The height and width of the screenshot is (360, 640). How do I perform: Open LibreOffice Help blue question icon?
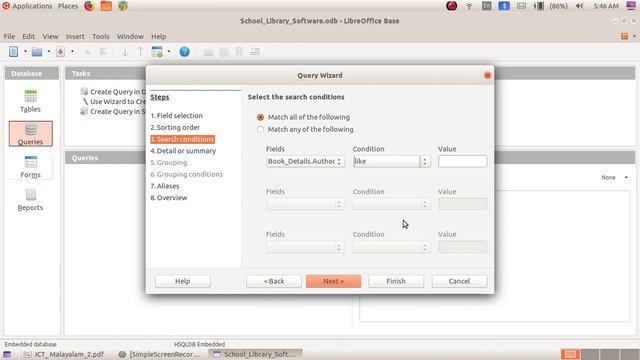point(184,51)
